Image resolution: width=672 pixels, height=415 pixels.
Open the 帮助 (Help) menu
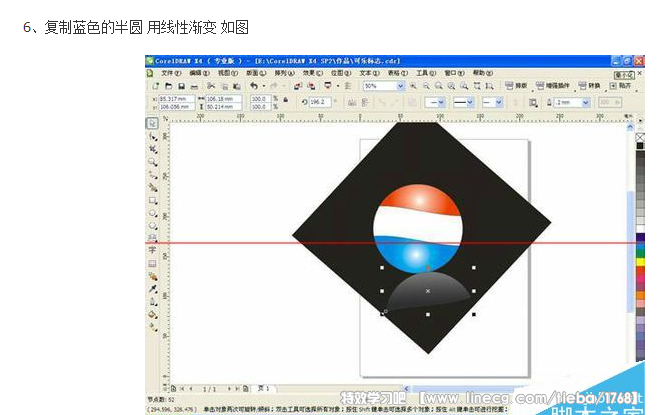[x=483, y=73]
